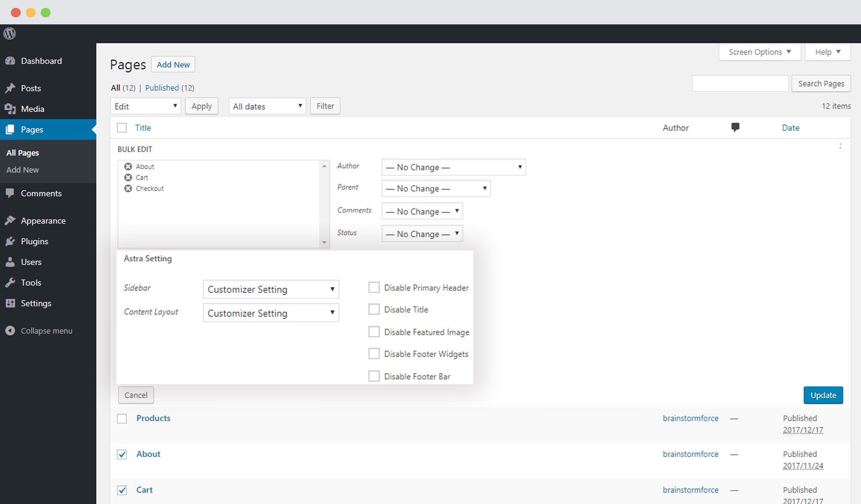This screenshot has width=861, height=504.
Task: Click the Plugins menu icon
Action: (10, 241)
